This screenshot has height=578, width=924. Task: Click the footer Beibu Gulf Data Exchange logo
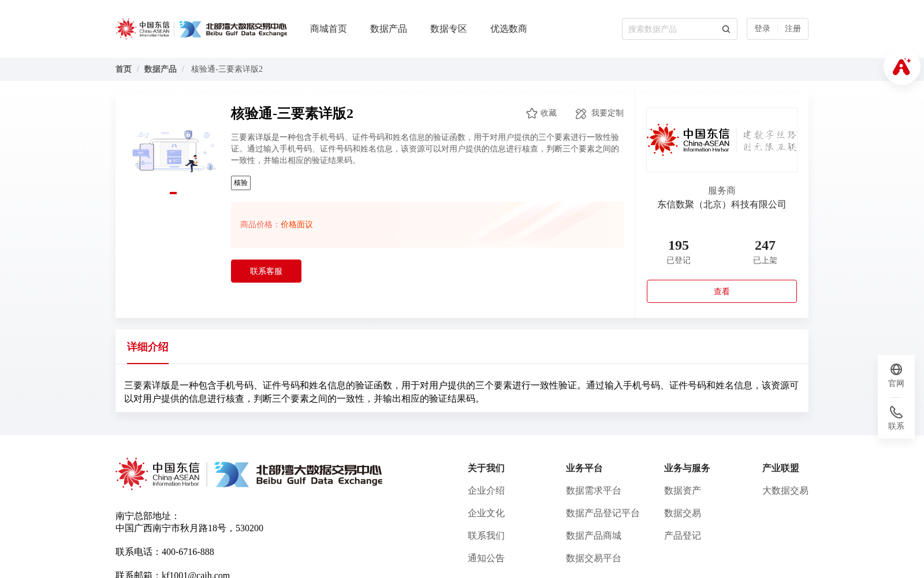click(x=298, y=474)
